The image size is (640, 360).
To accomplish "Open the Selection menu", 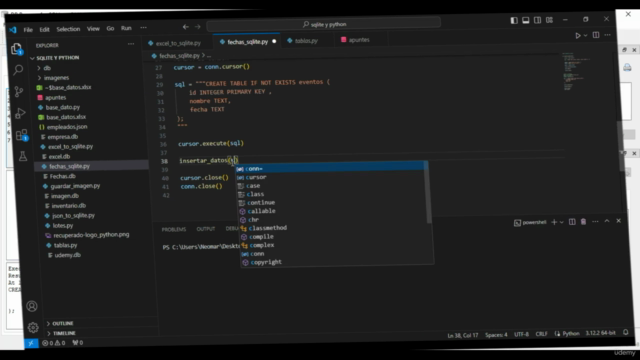I will 68,29.
